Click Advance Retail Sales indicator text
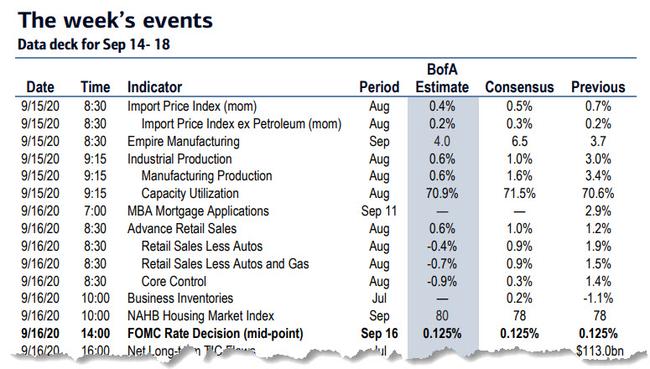The height and width of the screenshot is (369, 650). [182, 229]
